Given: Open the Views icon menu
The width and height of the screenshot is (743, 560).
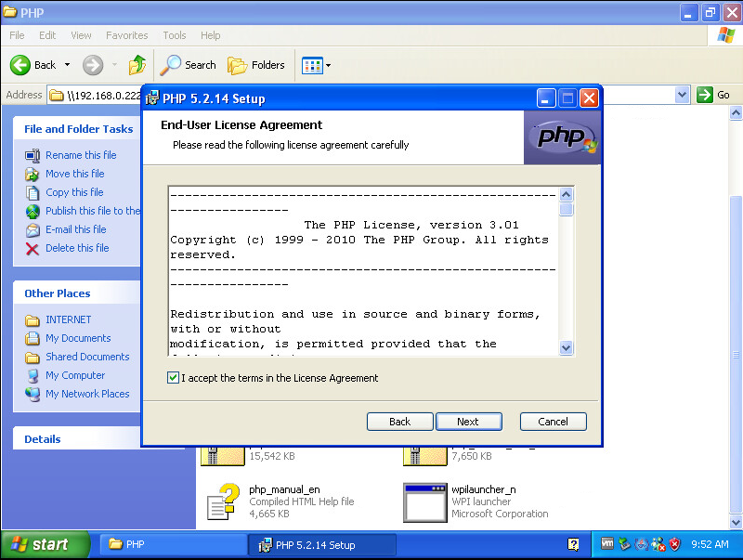Looking at the screenshot, I should click(312, 65).
